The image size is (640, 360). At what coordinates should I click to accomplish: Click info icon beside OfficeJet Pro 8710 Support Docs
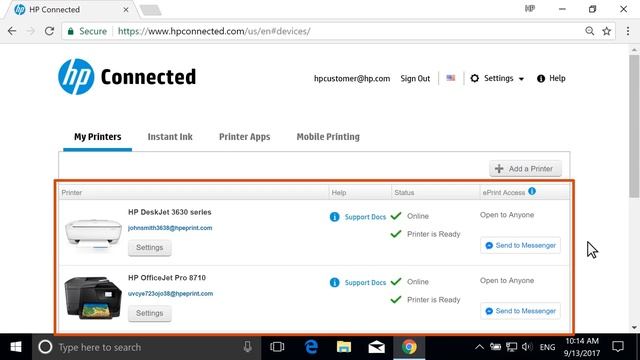pyautogui.click(x=334, y=282)
